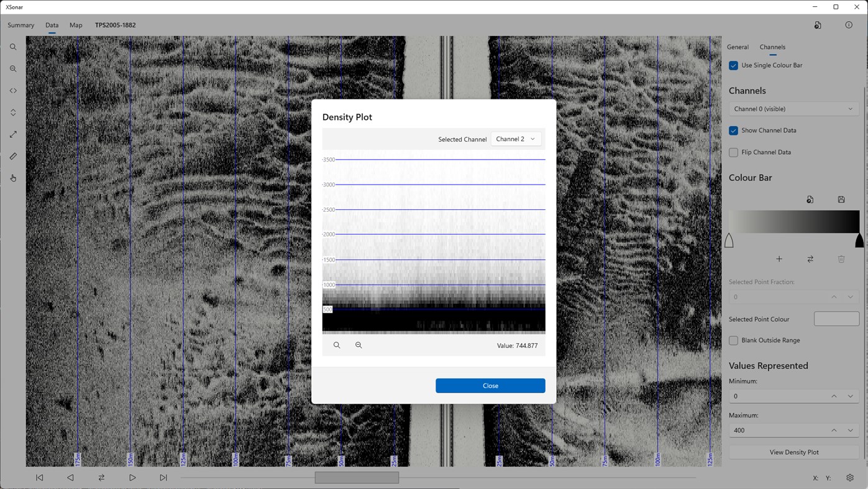Viewport: 868px width, 489px height.
Task: Click the white colour bar marker handle
Action: tap(729, 240)
